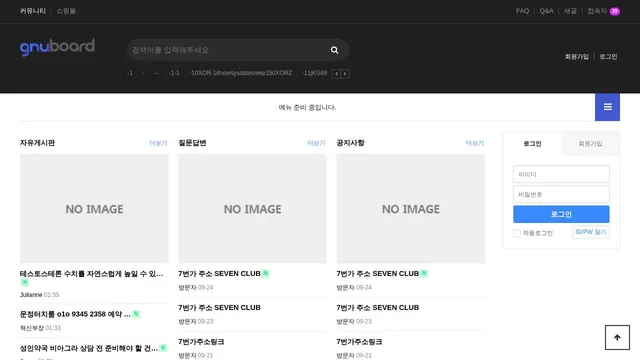Screen dimensions: 640x360
Task: Open the 새글 link
Action: (x=570, y=11)
